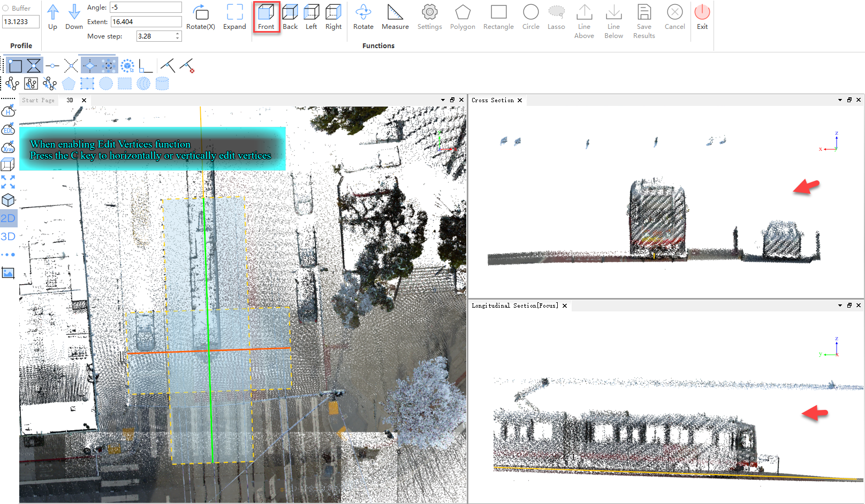Screen dimensions: 865x504
Task: Edit the Angle input field
Action: click(x=146, y=7)
